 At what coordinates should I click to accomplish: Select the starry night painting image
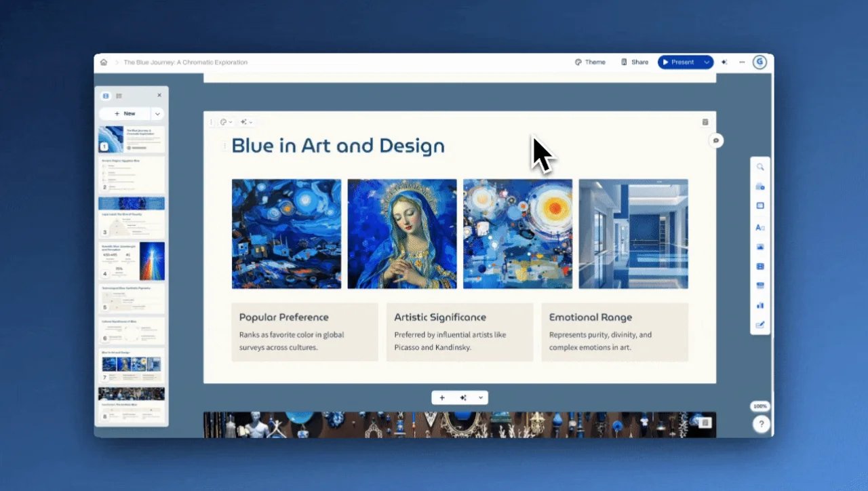click(x=286, y=234)
